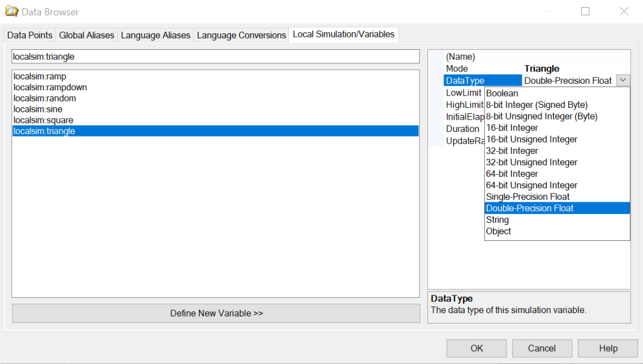Confirm with the OK button
This screenshot has height=364, width=643.
point(477,348)
